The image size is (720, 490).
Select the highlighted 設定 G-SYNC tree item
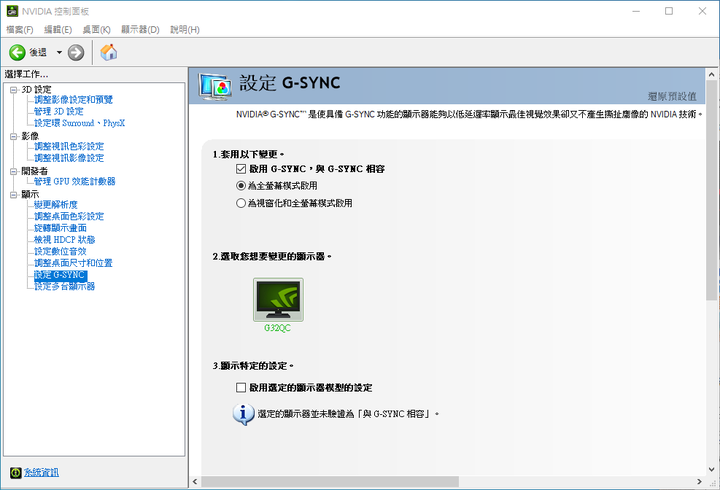click(60, 275)
